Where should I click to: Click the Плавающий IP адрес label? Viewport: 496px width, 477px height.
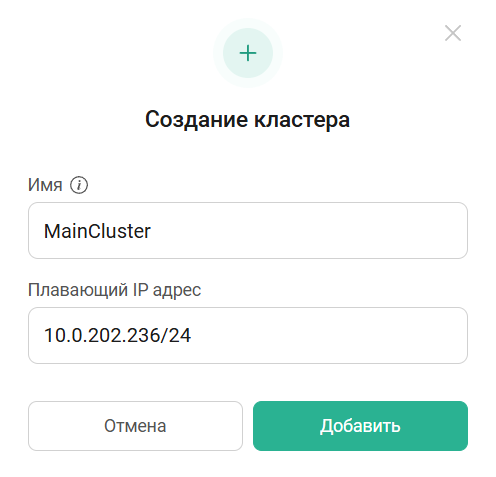[x=114, y=290]
